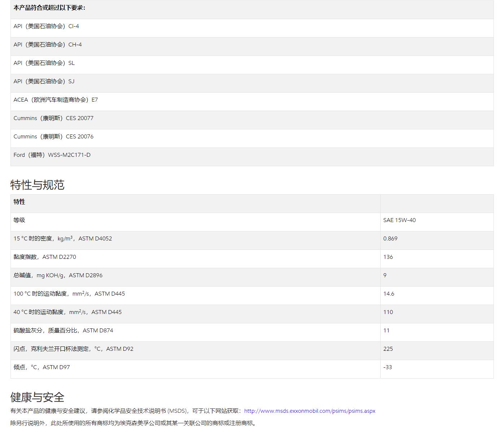Click the '100 °C 时的运动黏度' label
Viewport: 504px width, 429px height.
[69, 294]
